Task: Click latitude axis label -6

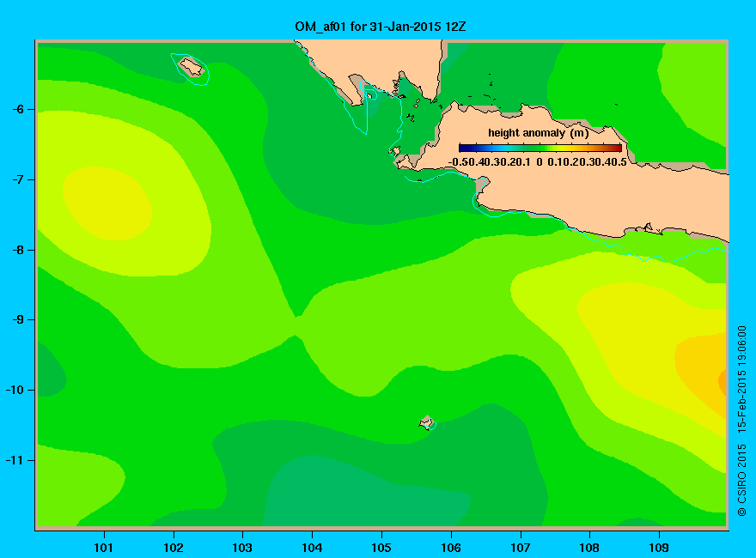Action: tap(18, 109)
